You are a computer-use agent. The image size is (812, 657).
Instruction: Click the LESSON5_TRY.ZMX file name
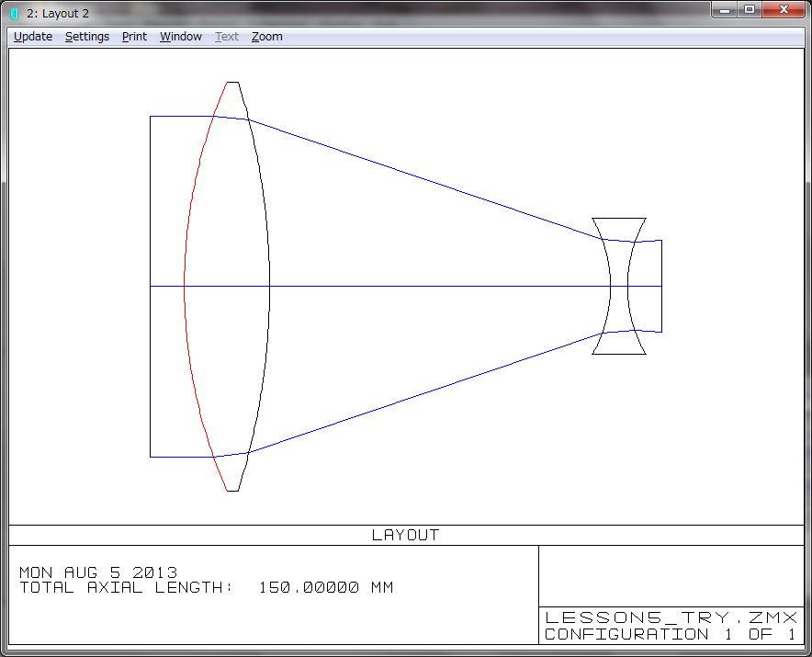[x=671, y=617]
